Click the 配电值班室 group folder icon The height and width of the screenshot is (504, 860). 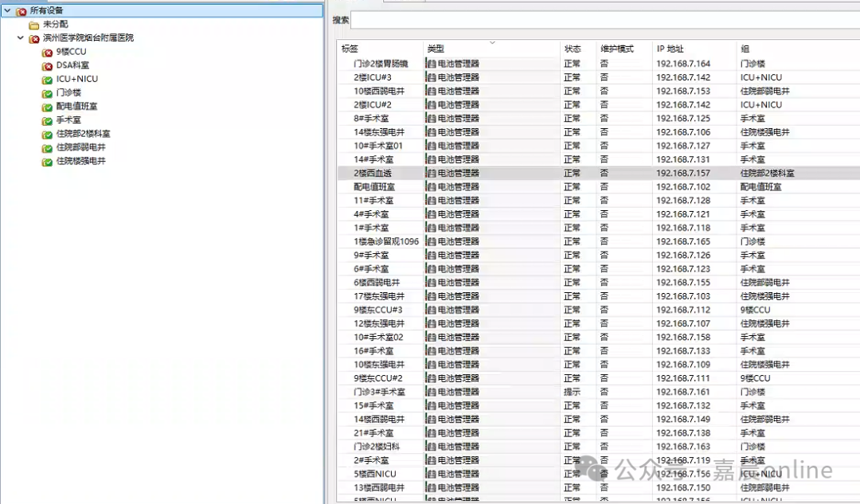tap(48, 107)
